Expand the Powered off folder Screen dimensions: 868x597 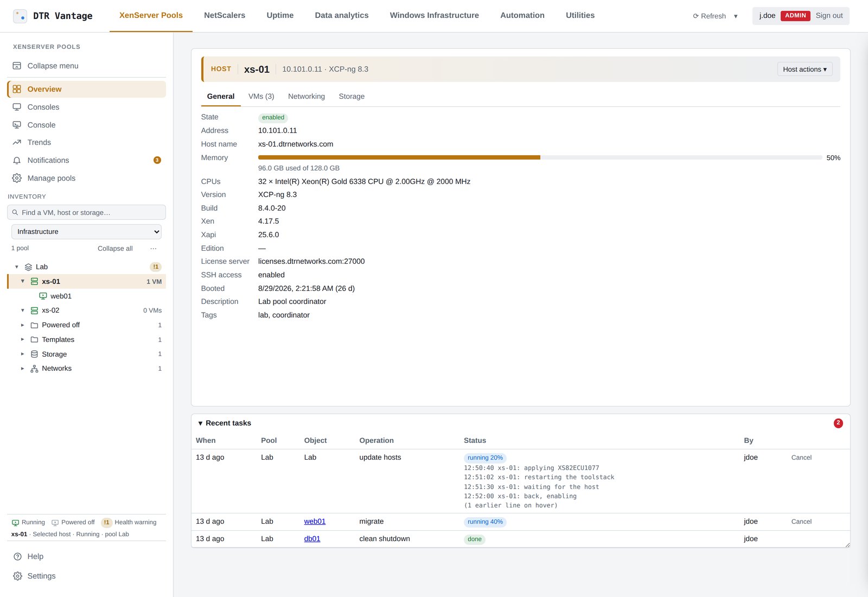(23, 325)
